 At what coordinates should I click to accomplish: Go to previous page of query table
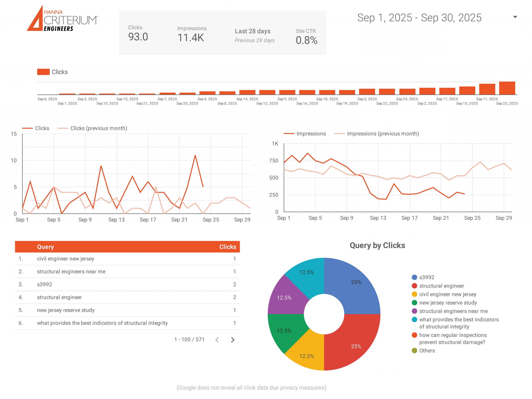coord(217,340)
